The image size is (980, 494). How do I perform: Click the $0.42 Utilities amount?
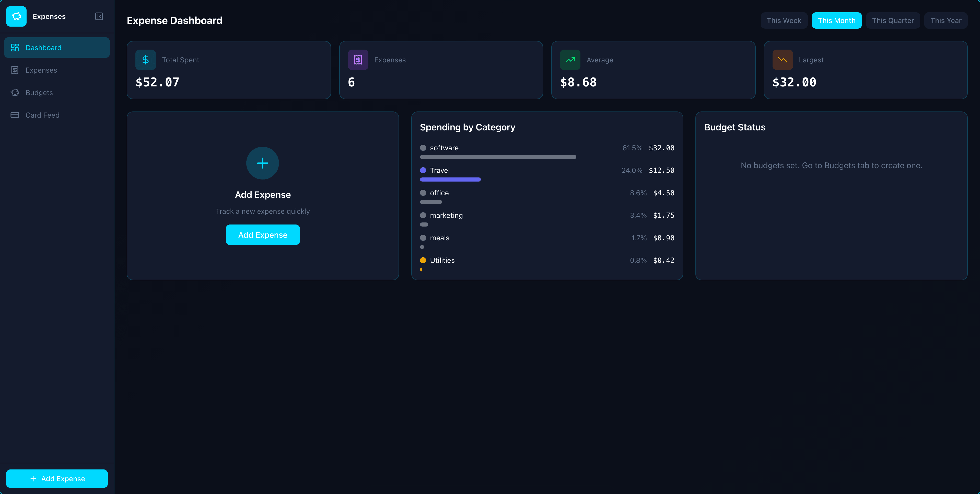click(664, 261)
